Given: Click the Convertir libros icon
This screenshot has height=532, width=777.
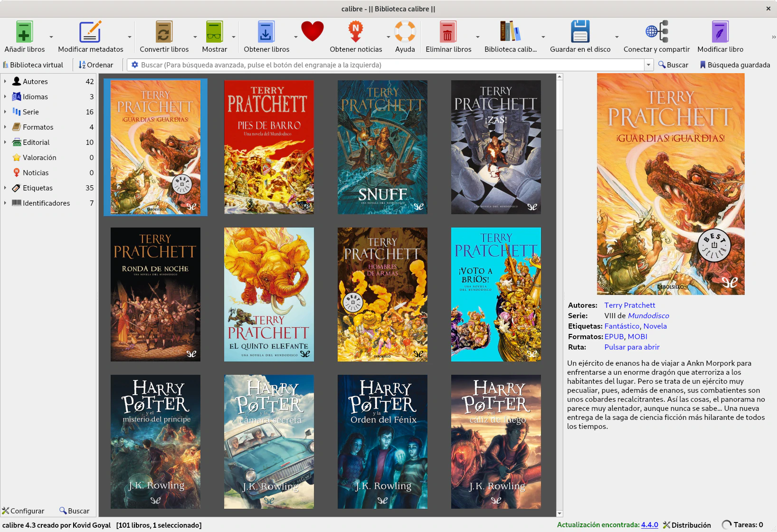Looking at the screenshot, I should [164, 32].
